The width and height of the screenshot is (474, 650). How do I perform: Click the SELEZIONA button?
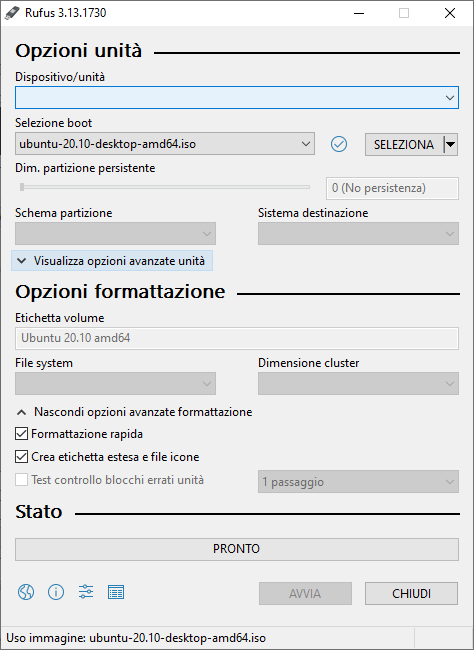tap(404, 144)
